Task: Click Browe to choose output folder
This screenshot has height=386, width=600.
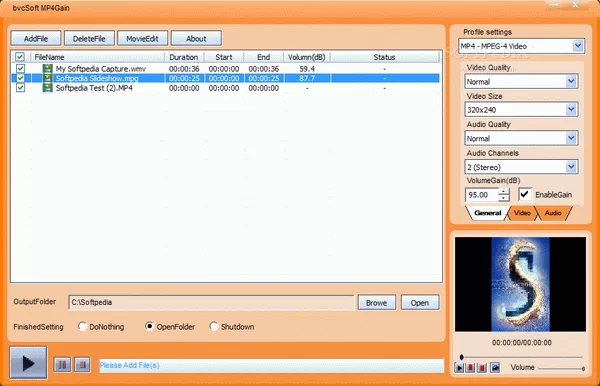Action: (377, 303)
